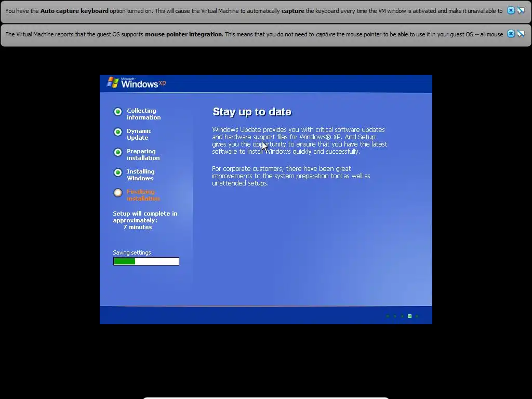The image size is (532, 399).
Task: Click the don't-show-again icon on mouse integration notice
Action: point(521,34)
